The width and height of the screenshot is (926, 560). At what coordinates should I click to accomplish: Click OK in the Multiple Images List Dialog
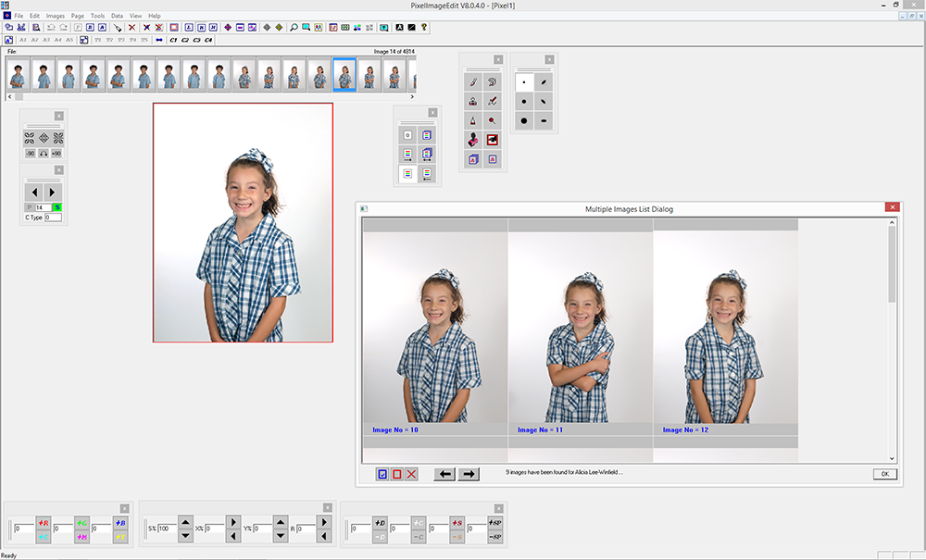(x=883, y=473)
